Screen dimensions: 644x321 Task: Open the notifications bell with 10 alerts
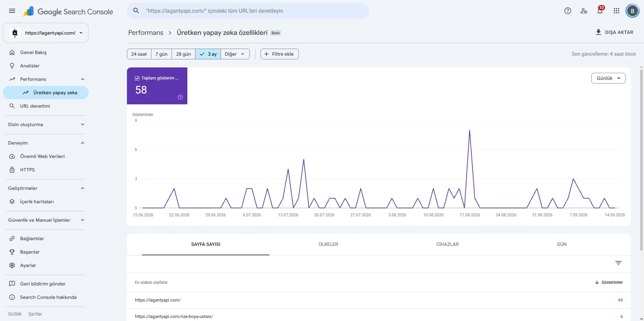[600, 11]
